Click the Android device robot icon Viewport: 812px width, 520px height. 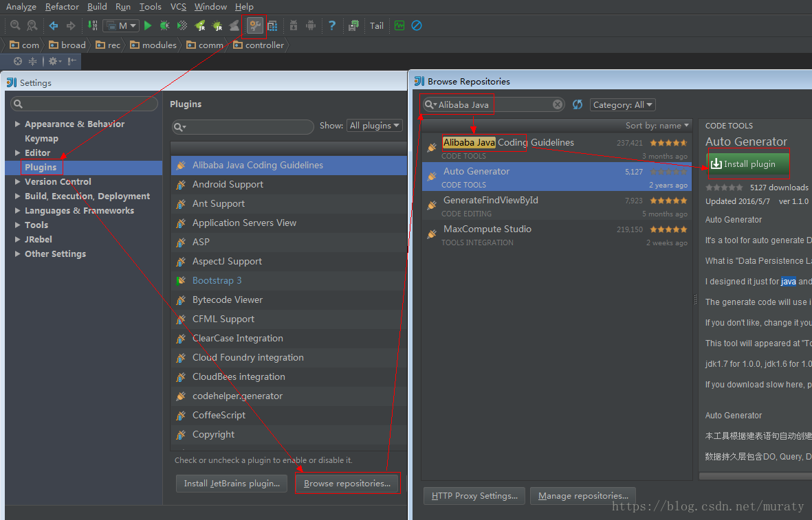tap(311, 25)
